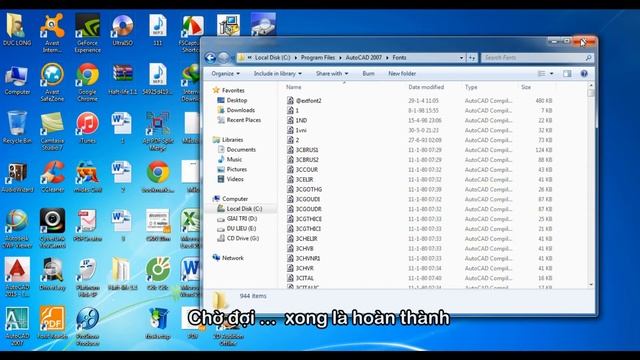The width and height of the screenshot is (640, 360).
Task: Select the Google Chrome desktop icon
Action: pos(87,82)
